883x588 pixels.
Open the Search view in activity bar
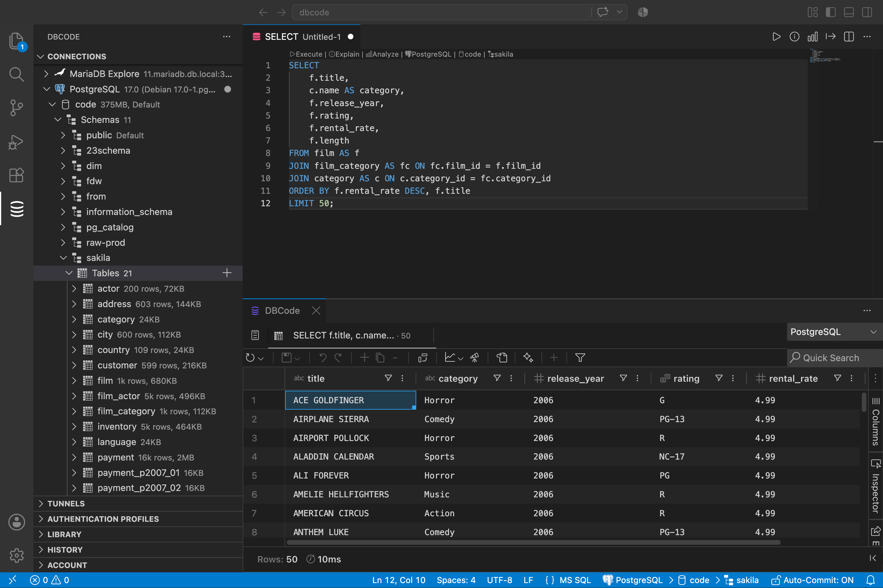click(x=17, y=74)
